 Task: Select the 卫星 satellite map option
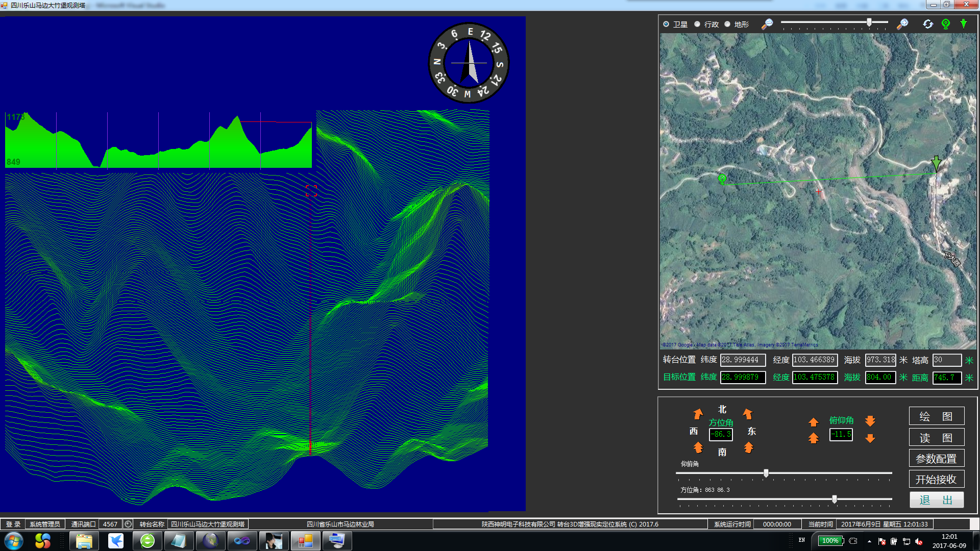click(x=666, y=24)
